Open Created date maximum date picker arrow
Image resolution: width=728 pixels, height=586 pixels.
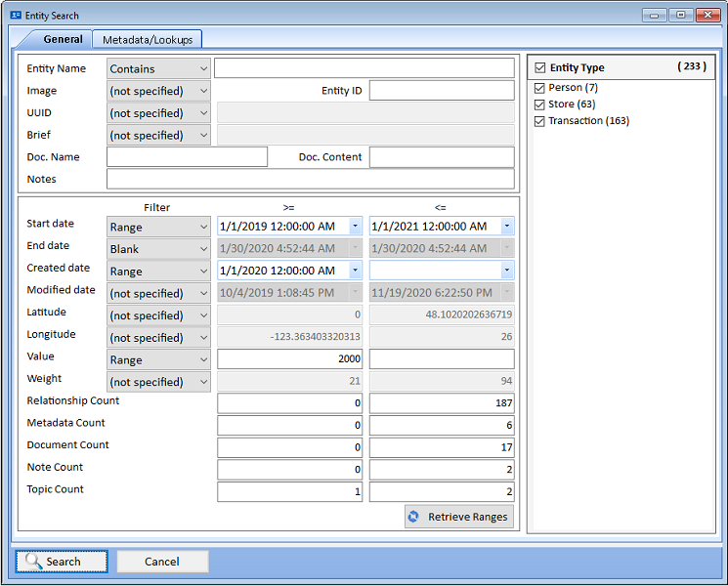507,270
